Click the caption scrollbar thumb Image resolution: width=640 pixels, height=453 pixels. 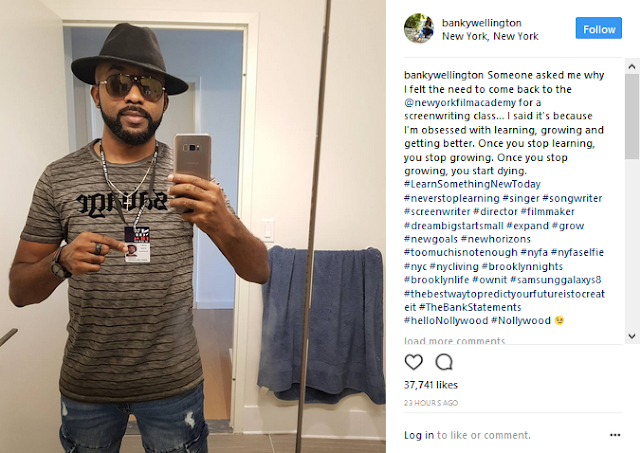(x=632, y=116)
